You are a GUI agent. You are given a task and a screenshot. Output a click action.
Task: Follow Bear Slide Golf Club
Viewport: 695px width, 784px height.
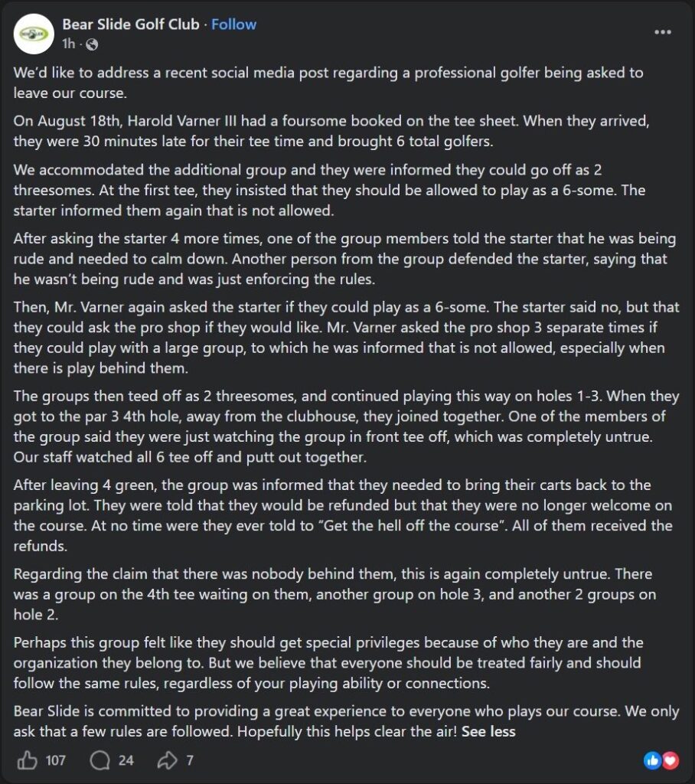click(233, 24)
